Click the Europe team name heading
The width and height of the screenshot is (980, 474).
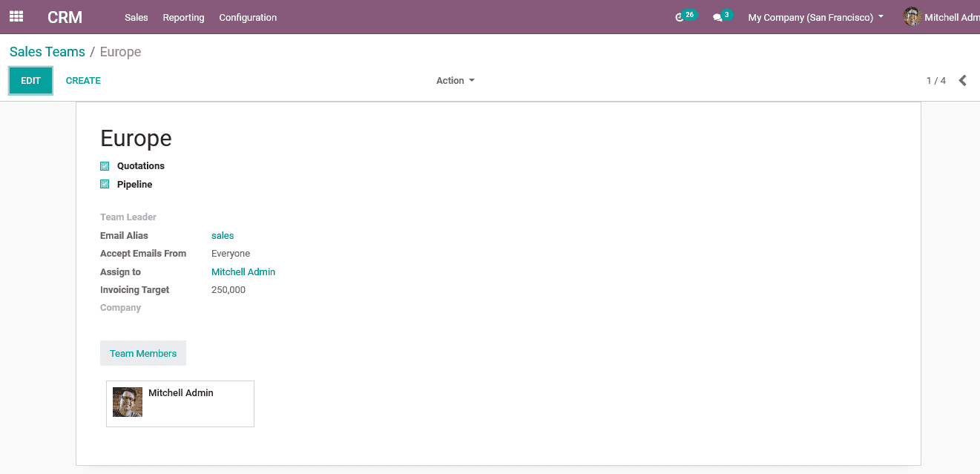coord(136,139)
